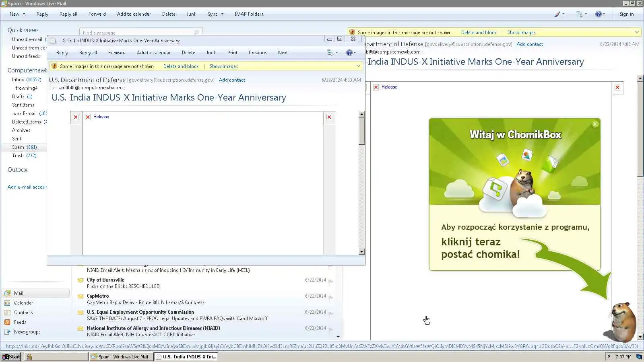Open the Trash folder
The height and width of the screenshot is (362, 644).
coord(24,156)
